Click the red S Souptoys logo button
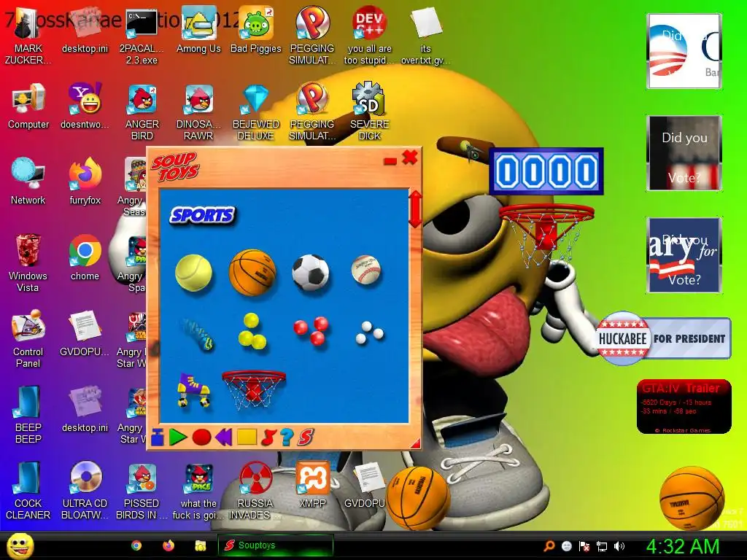Screen dimensions: 747x560 [306, 437]
